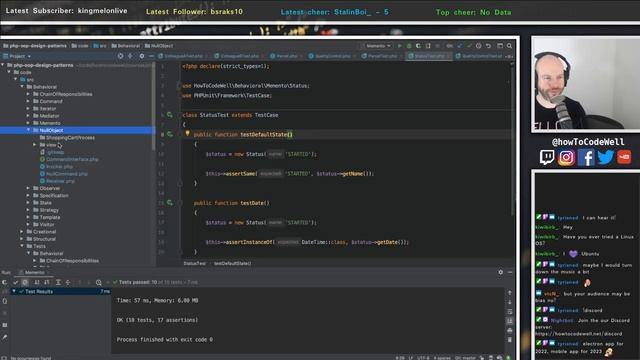Open the Memento tab in Run panel
640x360 pixels.
34,272
